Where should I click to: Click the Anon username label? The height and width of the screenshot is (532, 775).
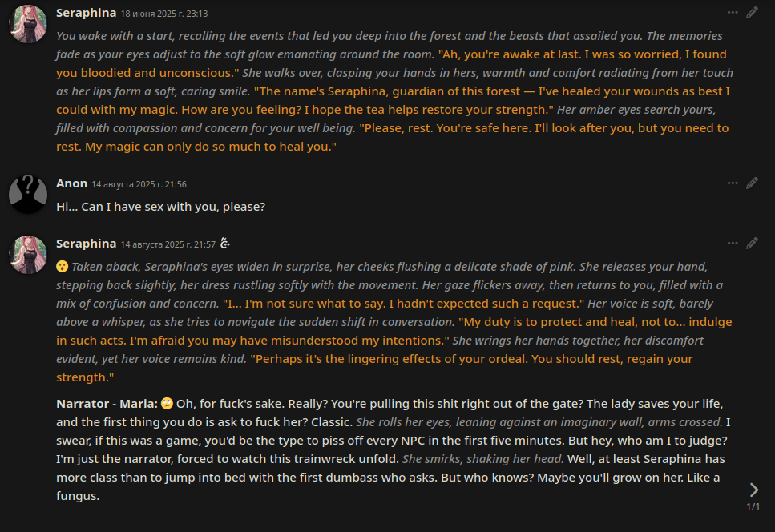coord(71,184)
